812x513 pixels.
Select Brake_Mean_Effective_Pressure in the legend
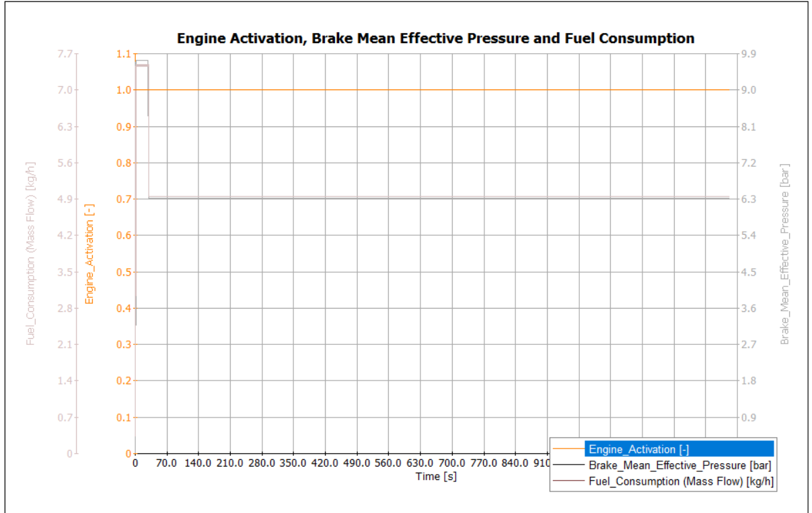click(x=679, y=465)
